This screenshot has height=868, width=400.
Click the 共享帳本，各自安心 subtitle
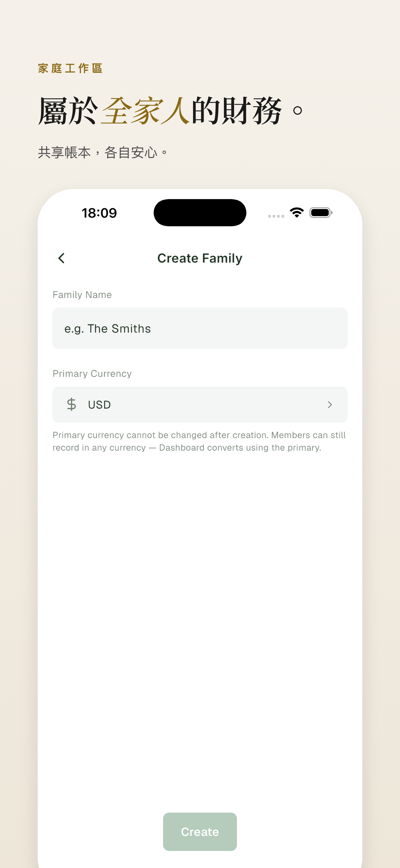tap(102, 153)
